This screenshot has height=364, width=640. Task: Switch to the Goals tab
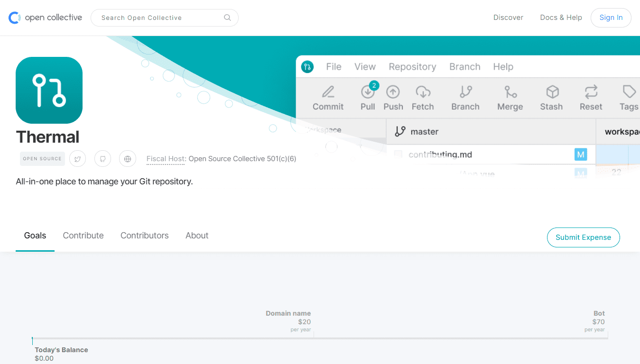(35, 236)
